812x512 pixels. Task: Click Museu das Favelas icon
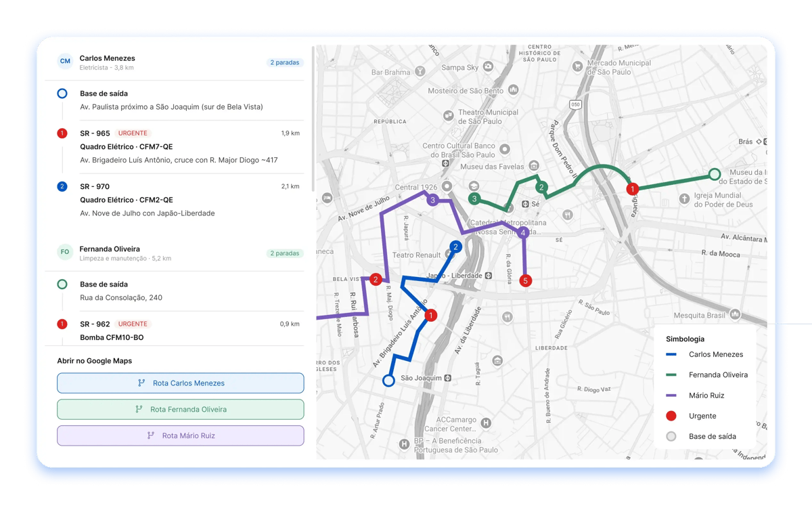point(534,166)
